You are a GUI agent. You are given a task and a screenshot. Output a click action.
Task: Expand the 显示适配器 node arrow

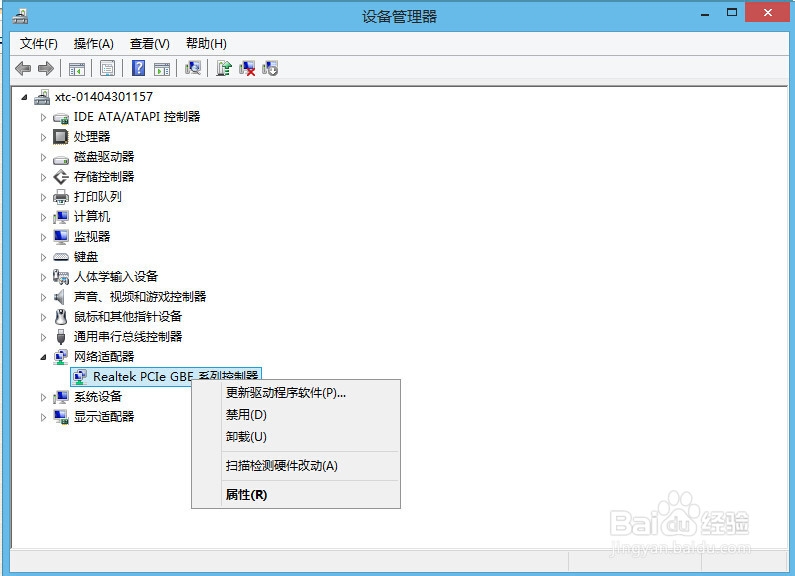tap(43, 417)
